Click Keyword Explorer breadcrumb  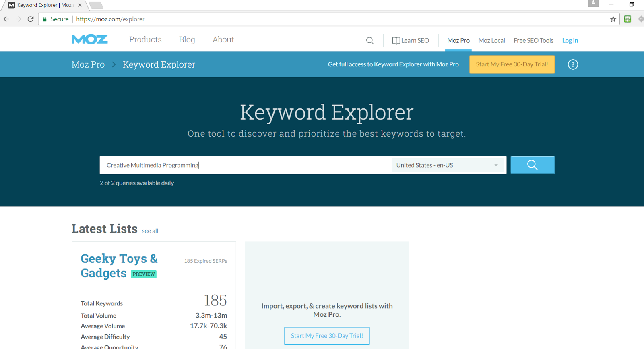click(x=159, y=64)
